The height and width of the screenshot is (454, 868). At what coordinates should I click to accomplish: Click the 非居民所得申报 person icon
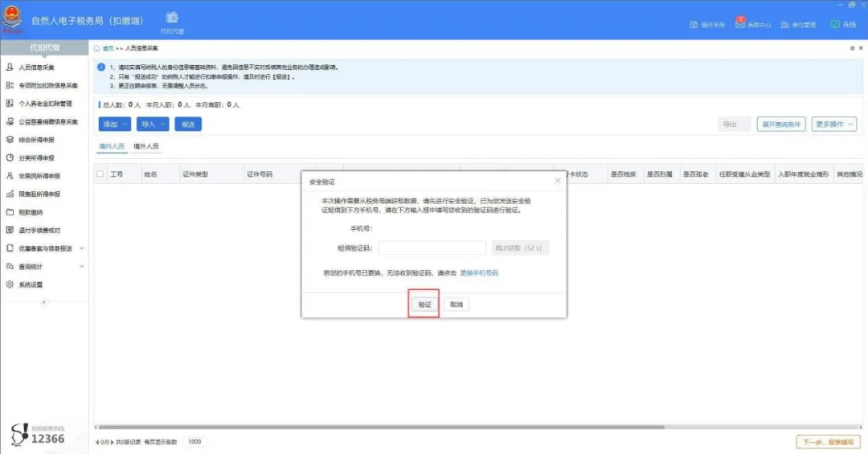[x=10, y=175]
